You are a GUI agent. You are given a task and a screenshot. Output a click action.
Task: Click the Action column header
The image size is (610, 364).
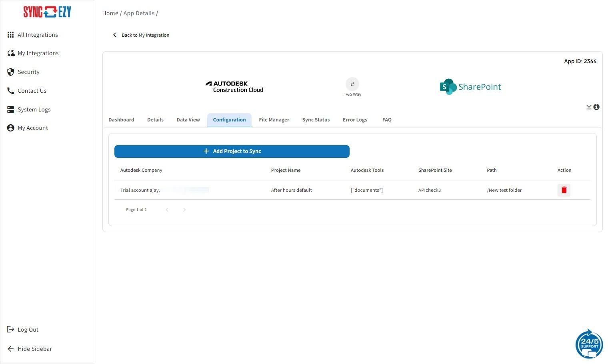click(x=564, y=170)
